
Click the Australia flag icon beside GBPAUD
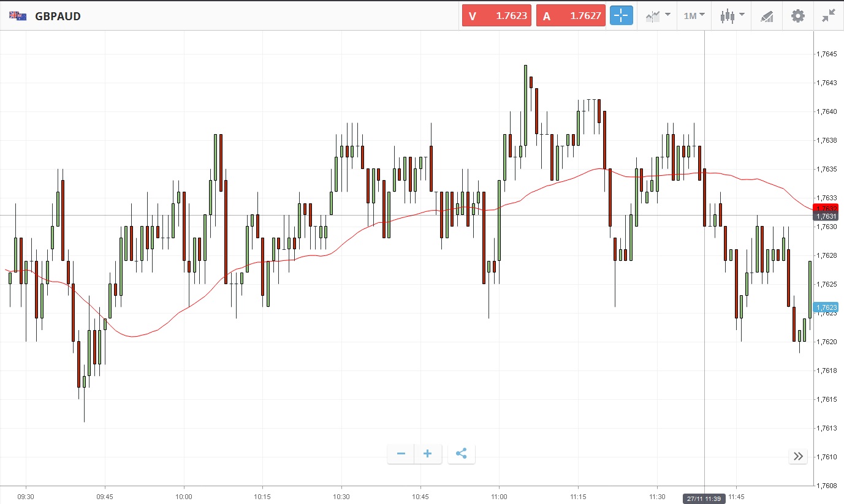pos(17,16)
